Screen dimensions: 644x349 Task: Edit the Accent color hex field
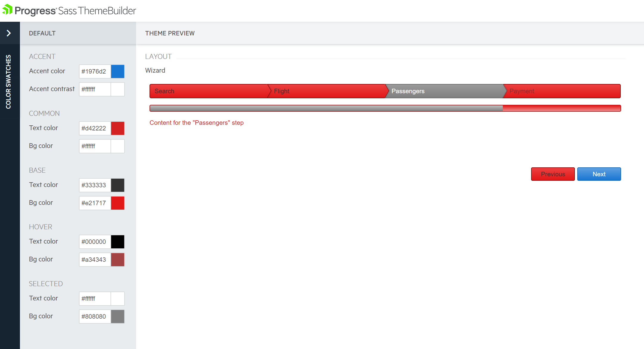click(x=95, y=71)
